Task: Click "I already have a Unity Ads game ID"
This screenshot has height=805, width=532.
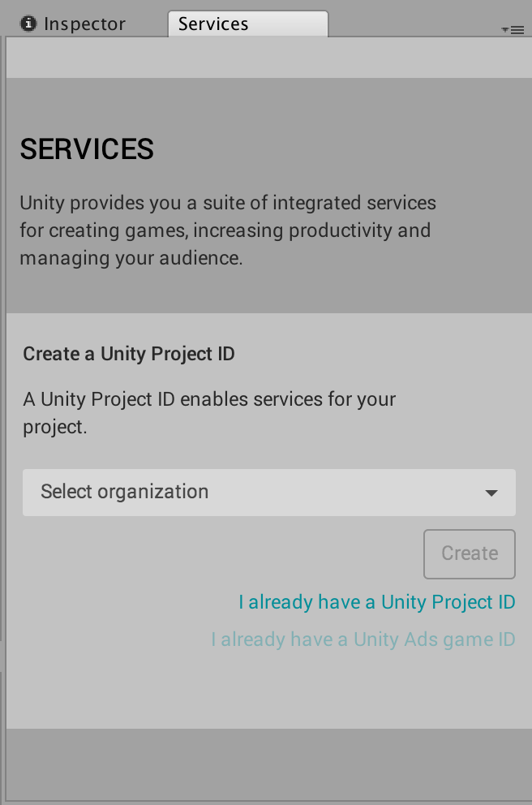Action: click(x=363, y=639)
